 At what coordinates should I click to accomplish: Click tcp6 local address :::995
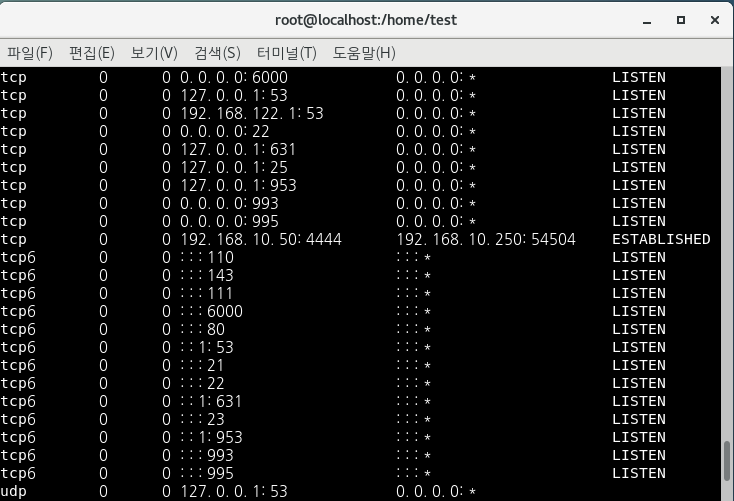(x=207, y=473)
